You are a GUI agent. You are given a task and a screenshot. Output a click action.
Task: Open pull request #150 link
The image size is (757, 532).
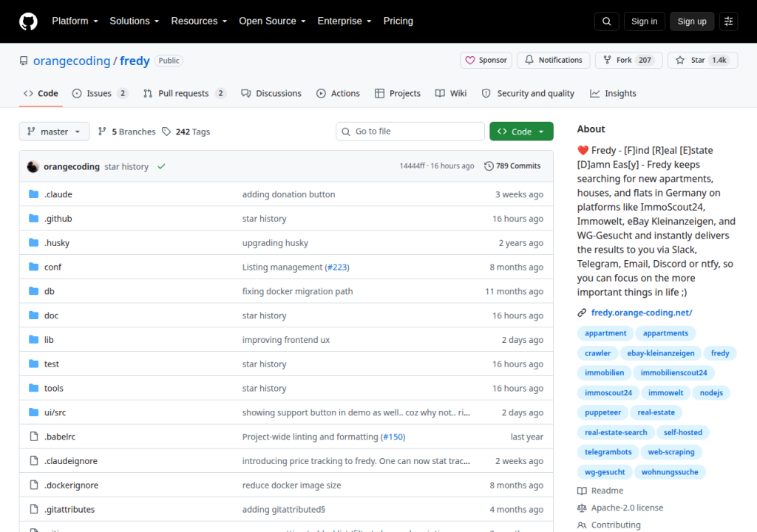click(x=393, y=437)
